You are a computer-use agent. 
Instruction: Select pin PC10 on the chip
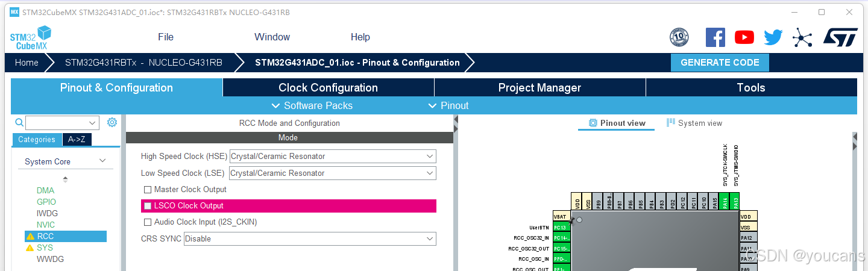[x=704, y=201]
